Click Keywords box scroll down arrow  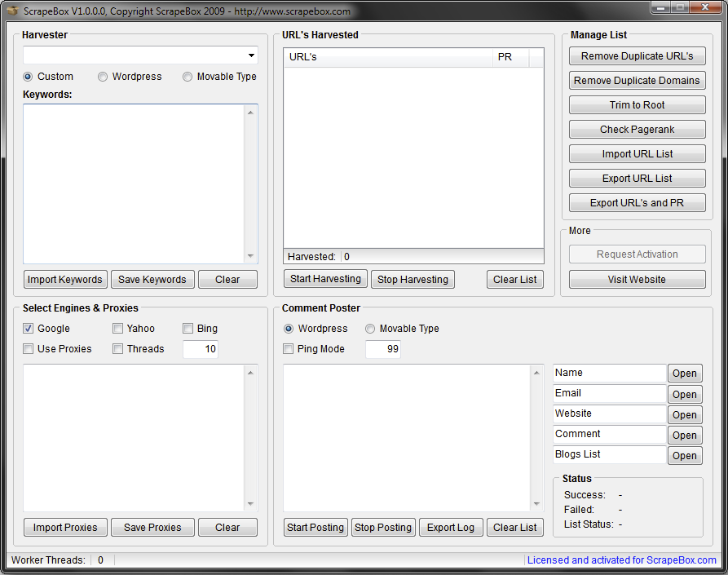pyautogui.click(x=251, y=256)
